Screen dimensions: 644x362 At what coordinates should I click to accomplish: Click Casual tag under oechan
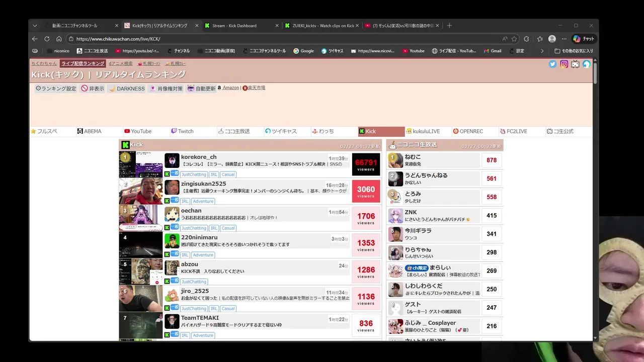228,228
